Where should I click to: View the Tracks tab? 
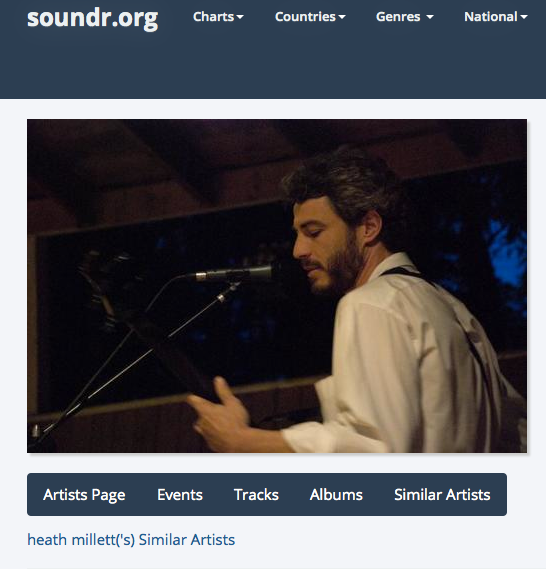256,495
